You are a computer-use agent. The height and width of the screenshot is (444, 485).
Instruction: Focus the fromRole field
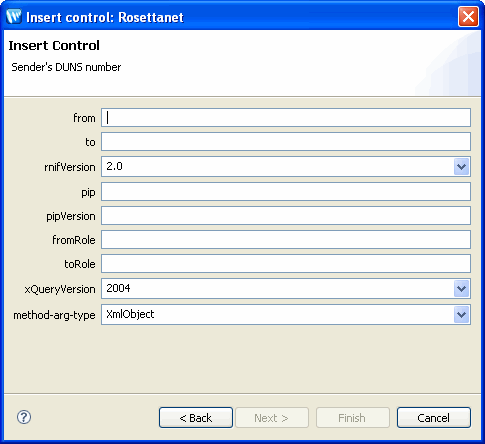(286, 240)
